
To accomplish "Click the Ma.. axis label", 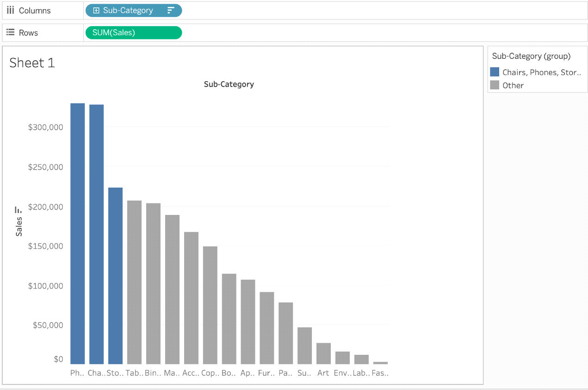I will (x=172, y=372).
